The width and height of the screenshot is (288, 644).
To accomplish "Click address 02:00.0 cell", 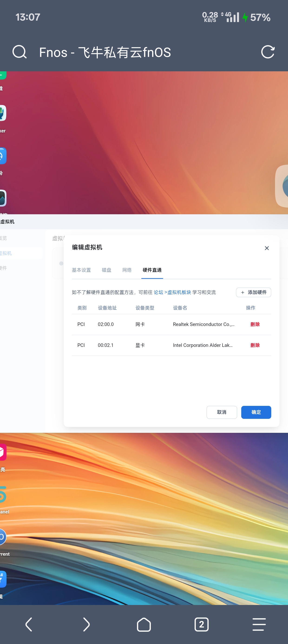I will 106,324.
